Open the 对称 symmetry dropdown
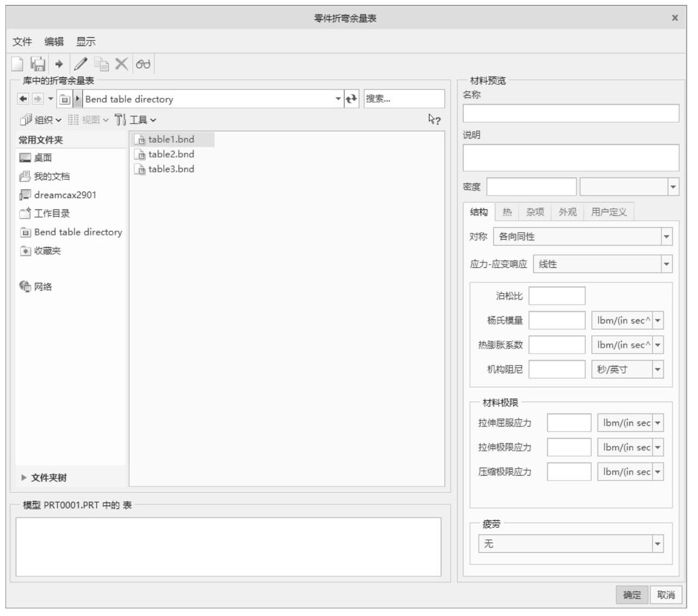 pos(666,236)
